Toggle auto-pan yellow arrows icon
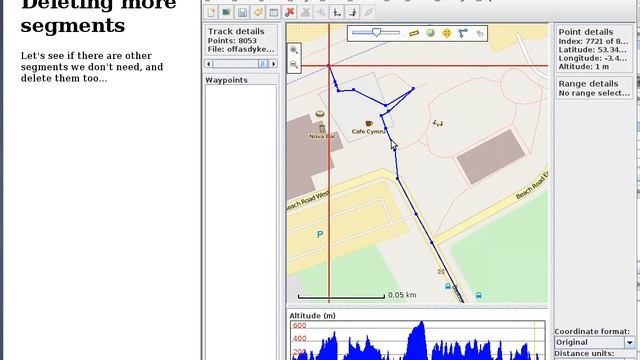 (x=447, y=33)
